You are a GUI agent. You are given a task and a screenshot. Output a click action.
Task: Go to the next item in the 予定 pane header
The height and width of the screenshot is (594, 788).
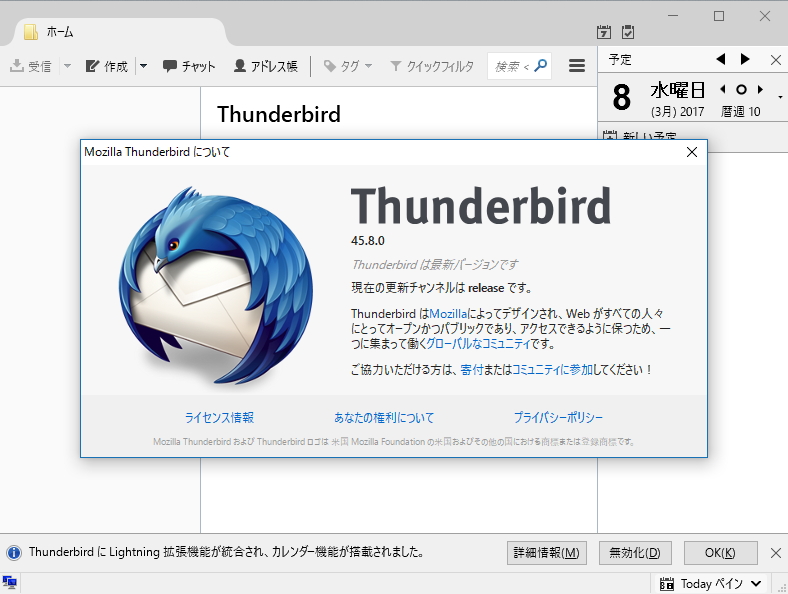pos(745,59)
